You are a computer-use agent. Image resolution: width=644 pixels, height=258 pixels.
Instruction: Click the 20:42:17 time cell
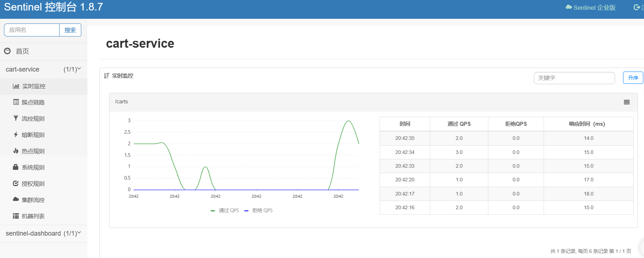tap(405, 194)
